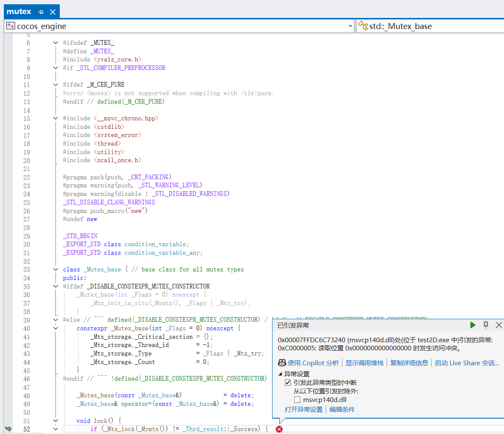Close the exception thrown popup

pos(498,325)
